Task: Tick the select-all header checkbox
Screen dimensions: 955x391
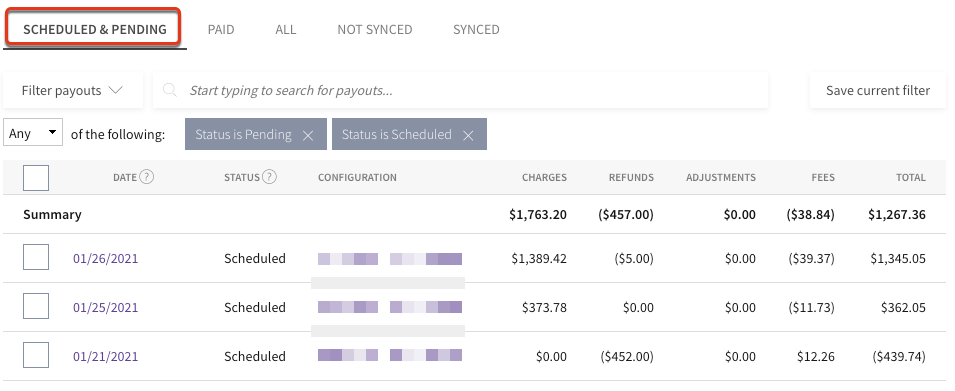Action: (36, 178)
